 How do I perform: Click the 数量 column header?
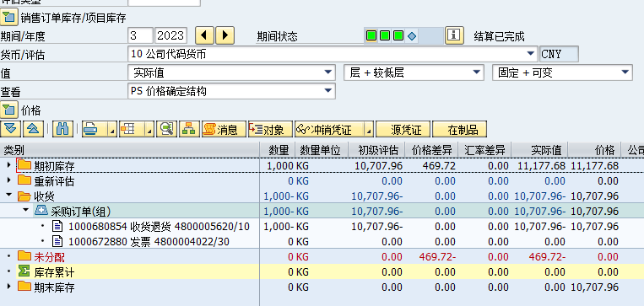[278, 150]
